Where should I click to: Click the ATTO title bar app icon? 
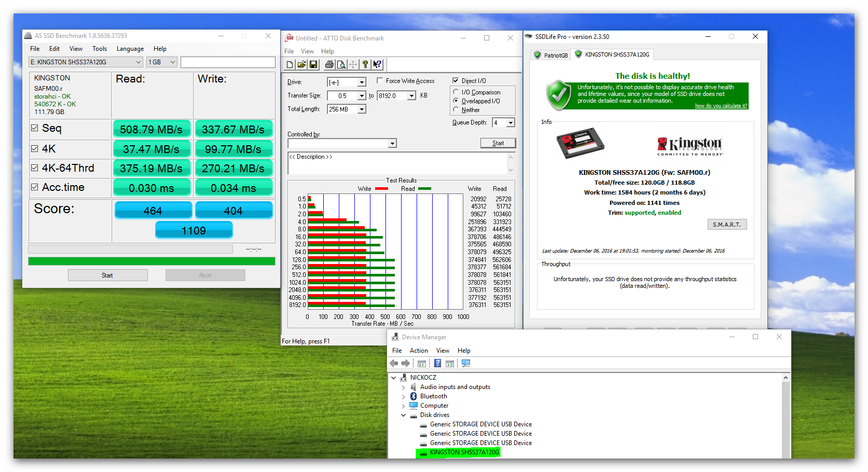coord(289,38)
